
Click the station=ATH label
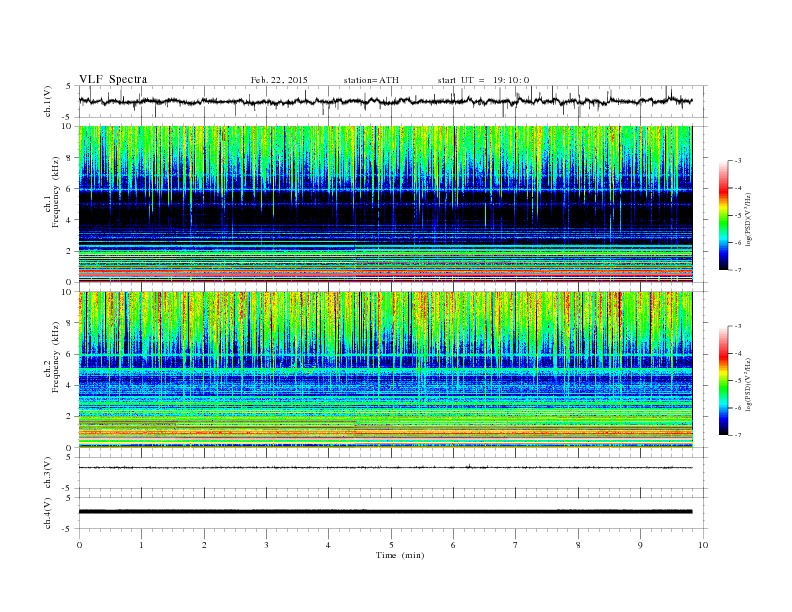click(371, 80)
